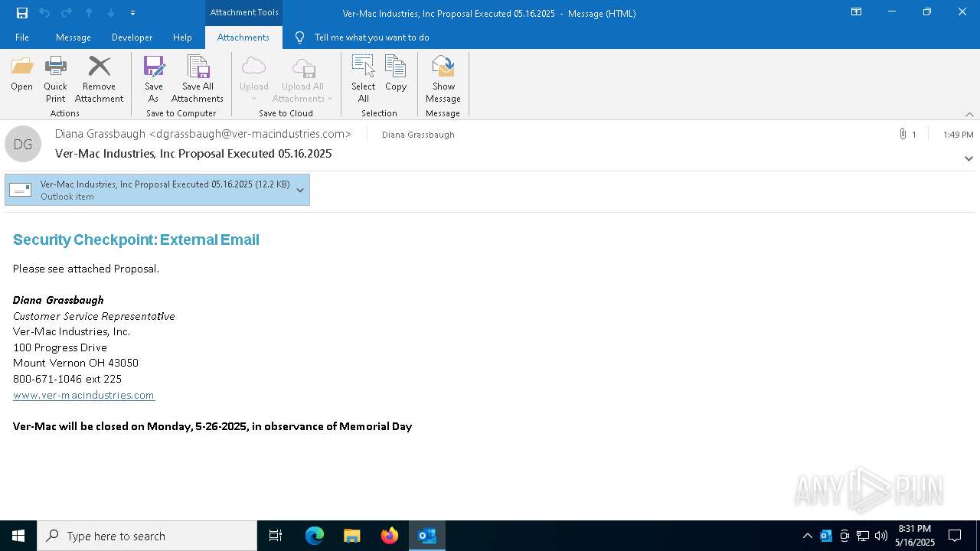Image resolution: width=980 pixels, height=551 pixels.
Task: Save All Attachments to computer
Action: (x=198, y=80)
